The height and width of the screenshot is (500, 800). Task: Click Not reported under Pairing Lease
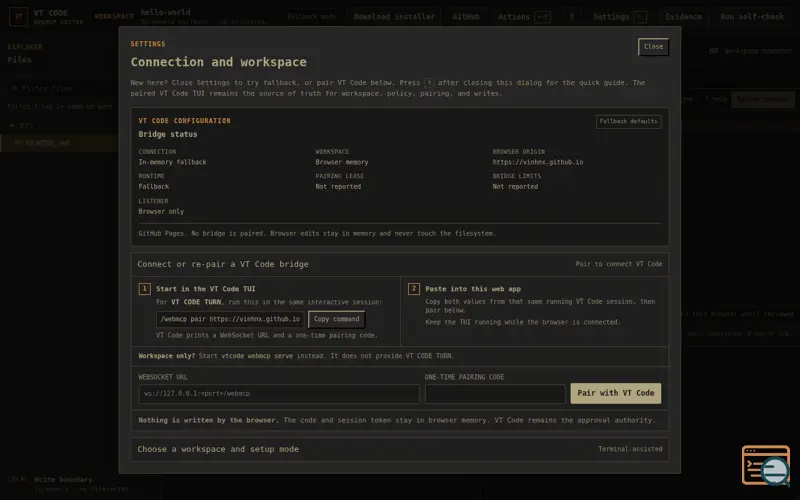[x=338, y=187]
